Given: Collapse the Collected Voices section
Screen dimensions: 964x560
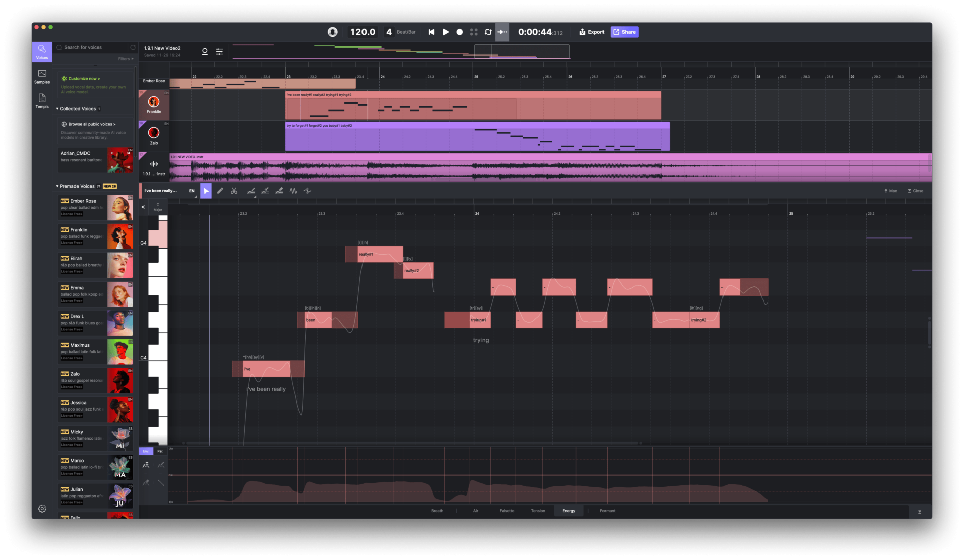Looking at the screenshot, I should click(x=57, y=108).
